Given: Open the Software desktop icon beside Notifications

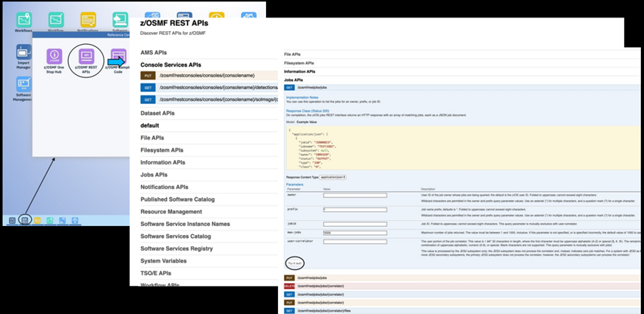Looking at the screenshot, I should pyautogui.click(x=120, y=20).
